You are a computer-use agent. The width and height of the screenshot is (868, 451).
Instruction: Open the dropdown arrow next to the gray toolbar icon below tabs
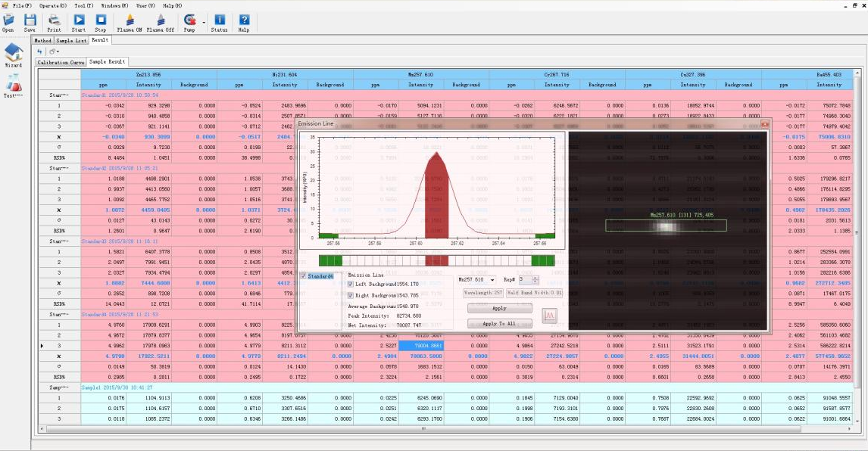click(58, 51)
